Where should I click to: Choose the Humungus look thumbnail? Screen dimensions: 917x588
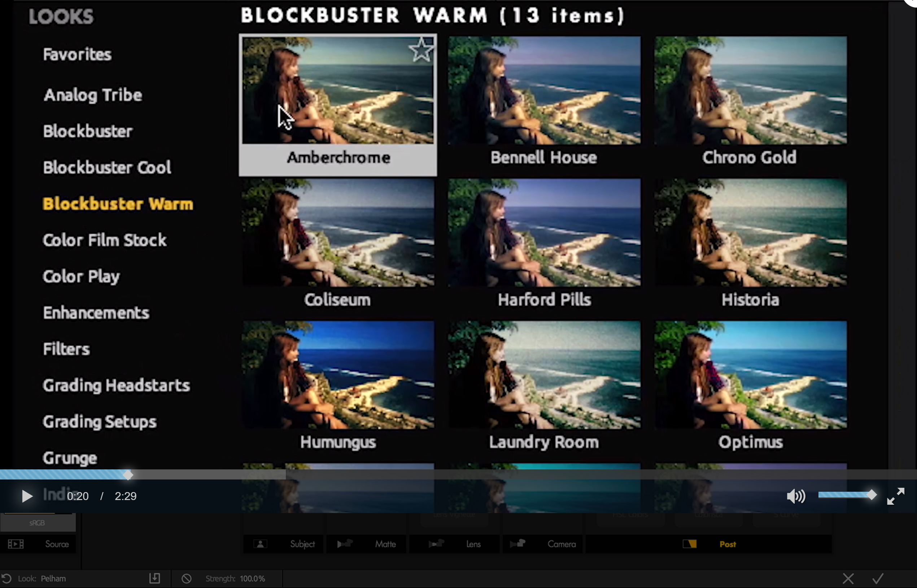[338, 375]
